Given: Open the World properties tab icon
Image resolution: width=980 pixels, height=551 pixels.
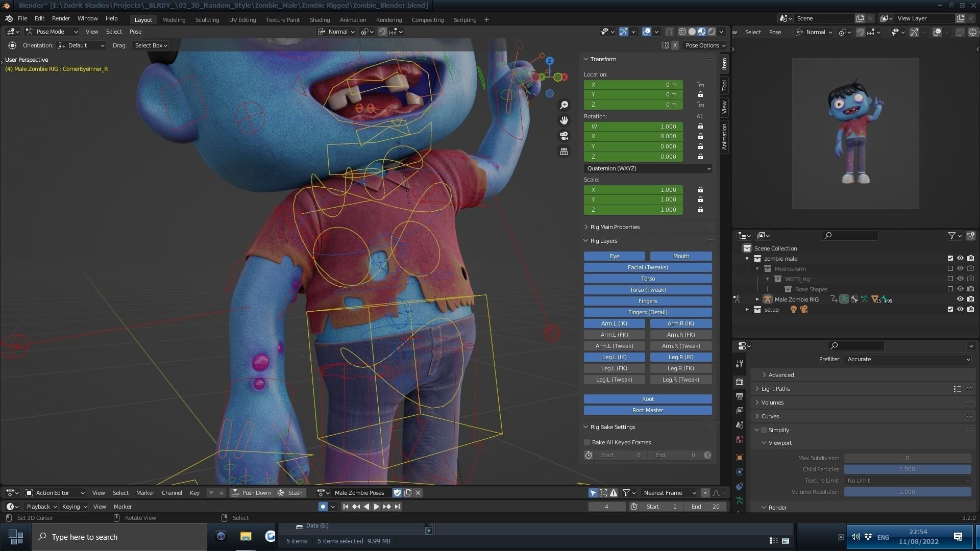Looking at the screenshot, I should click(740, 439).
